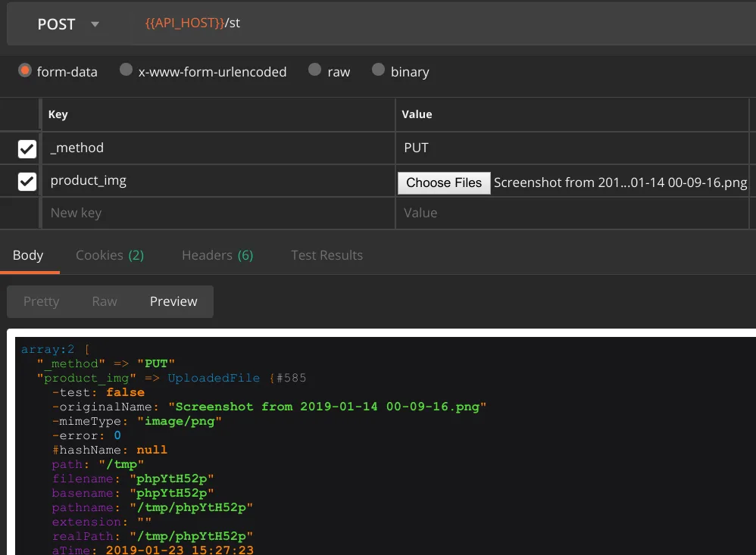This screenshot has height=555, width=756.
Task: Click the aTime timestamp 2019-01-23 15:27:23
Action: pos(180,550)
